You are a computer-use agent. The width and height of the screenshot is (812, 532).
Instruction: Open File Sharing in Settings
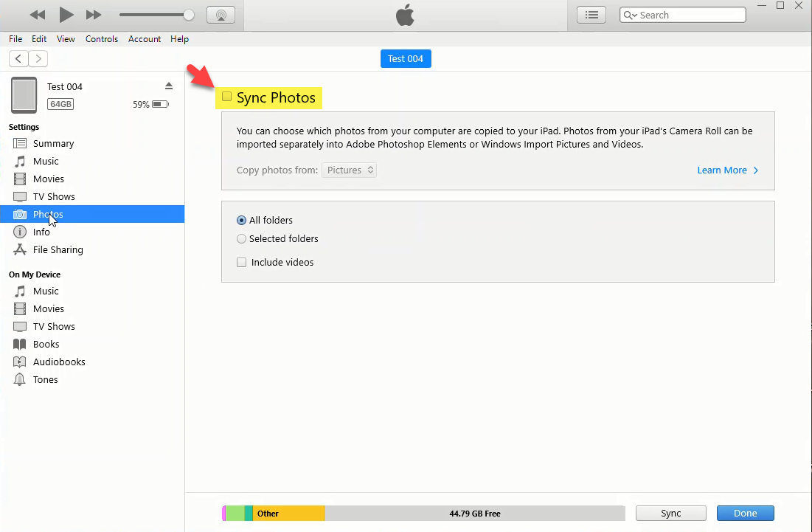[58, 250]
